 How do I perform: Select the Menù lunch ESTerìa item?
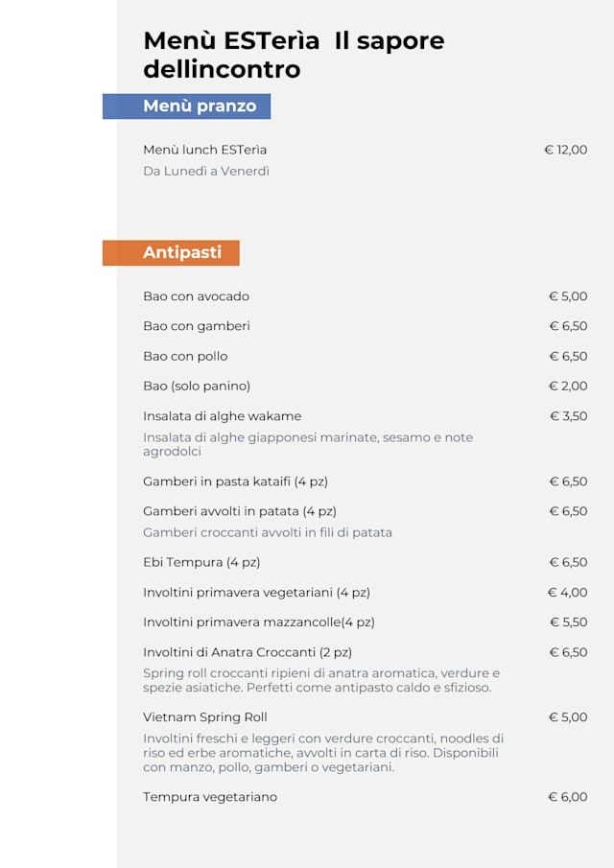(x=204, y=150)
